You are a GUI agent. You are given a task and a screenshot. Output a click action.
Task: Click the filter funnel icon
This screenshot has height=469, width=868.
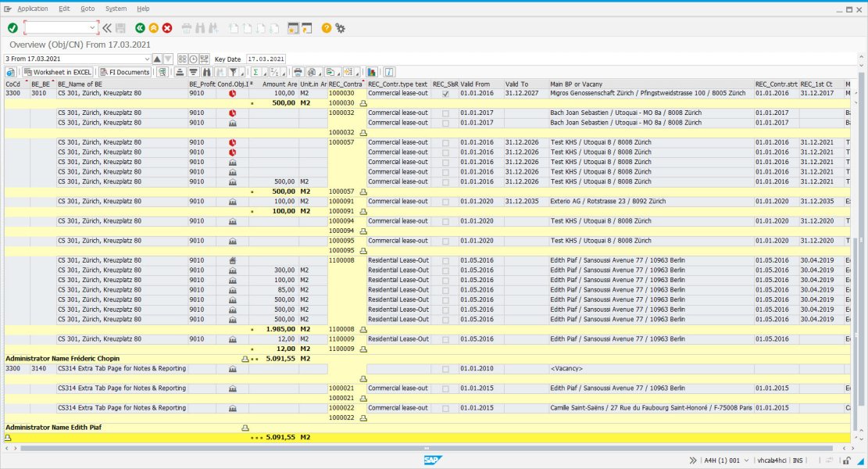pos(234,72)
